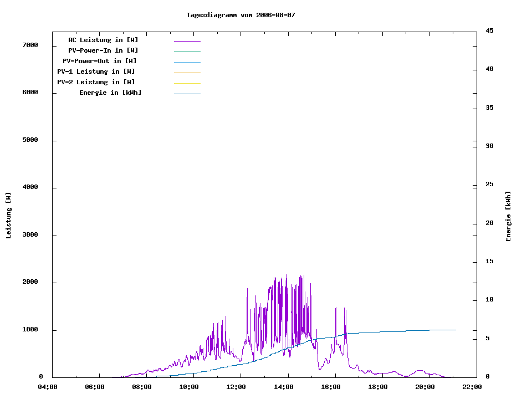Click the yellow PV-2 Leistung legend line
532x399 pixels.
click(187, 83)
